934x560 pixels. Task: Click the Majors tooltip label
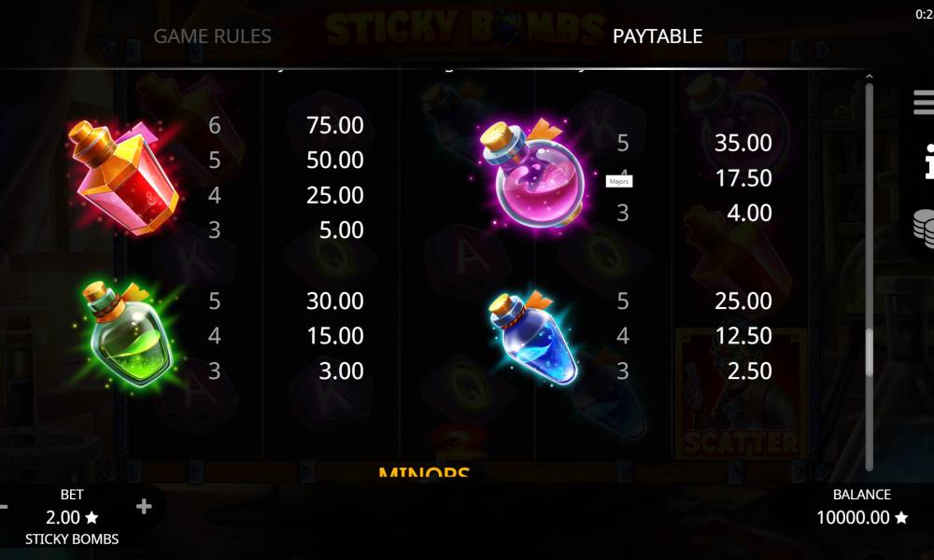pyautogui.click(x=619, y=181)
